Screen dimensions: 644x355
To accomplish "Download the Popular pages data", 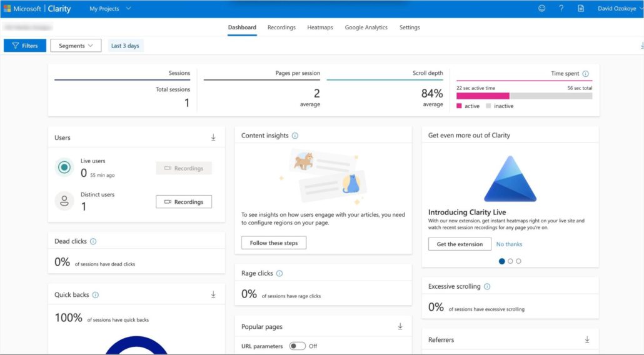I will click(x=400, y=327).
